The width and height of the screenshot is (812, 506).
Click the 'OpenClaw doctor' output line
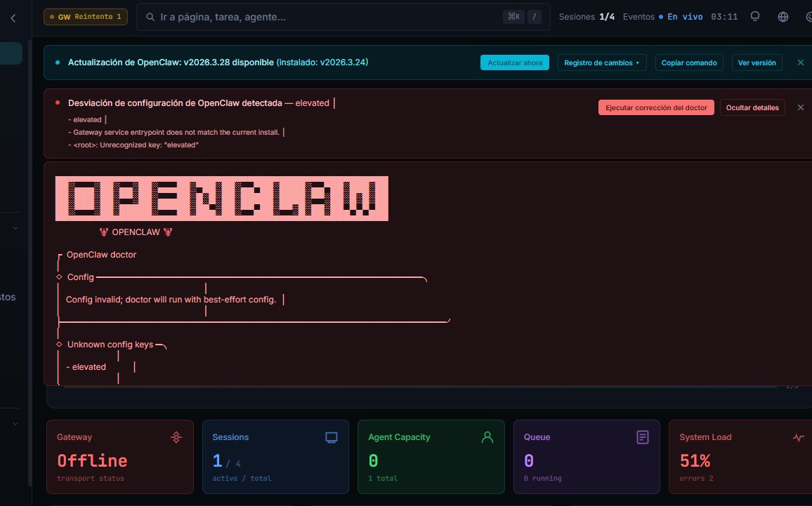click(x=101, y=255)
